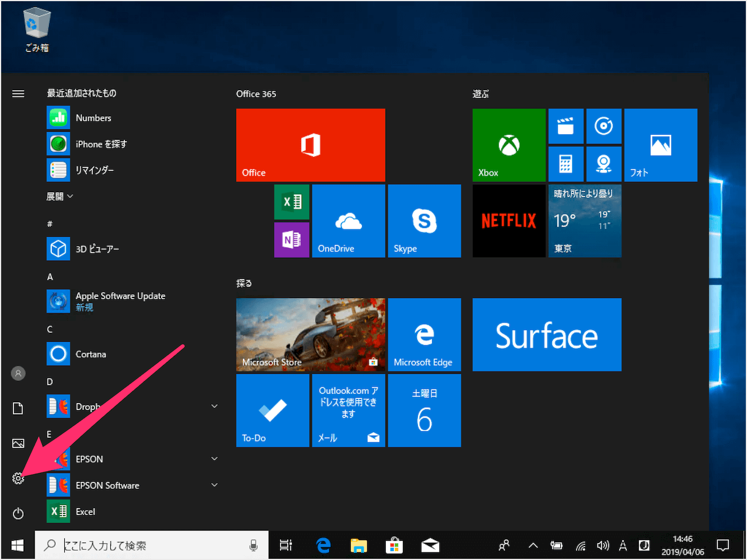Expand the 展開 recently added list
Viewport: 747px width, 560px height.
coord(60,197)
